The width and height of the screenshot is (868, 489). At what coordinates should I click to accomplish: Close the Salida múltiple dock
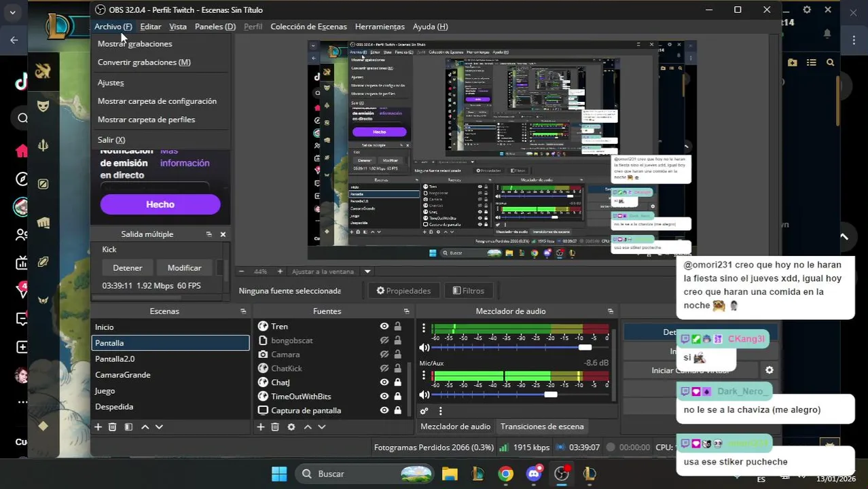(x=223, y=234)
